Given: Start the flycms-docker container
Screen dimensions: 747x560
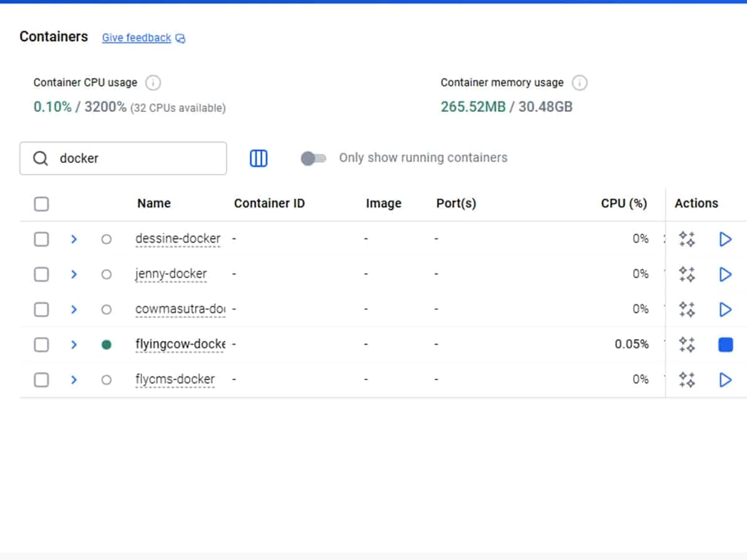Looking at the screenshot, I should tap(725, 380).
